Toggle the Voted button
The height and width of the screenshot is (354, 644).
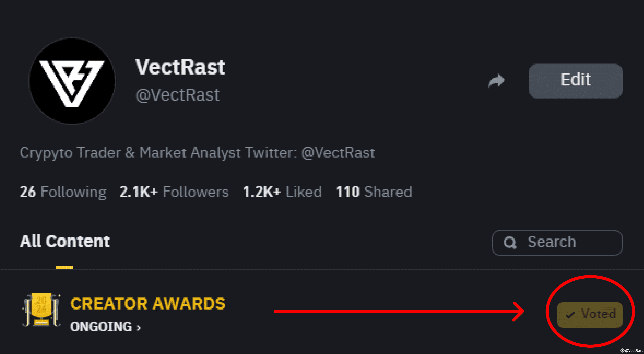point(590,314)
